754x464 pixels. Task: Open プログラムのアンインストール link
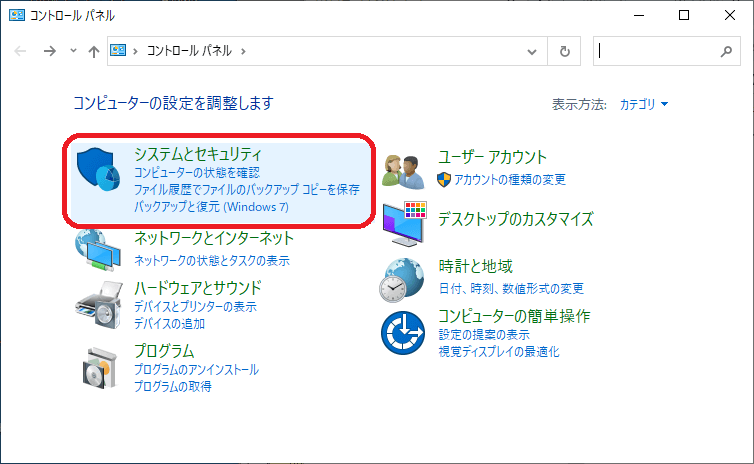pyautogui.click(x=196, y=370)
